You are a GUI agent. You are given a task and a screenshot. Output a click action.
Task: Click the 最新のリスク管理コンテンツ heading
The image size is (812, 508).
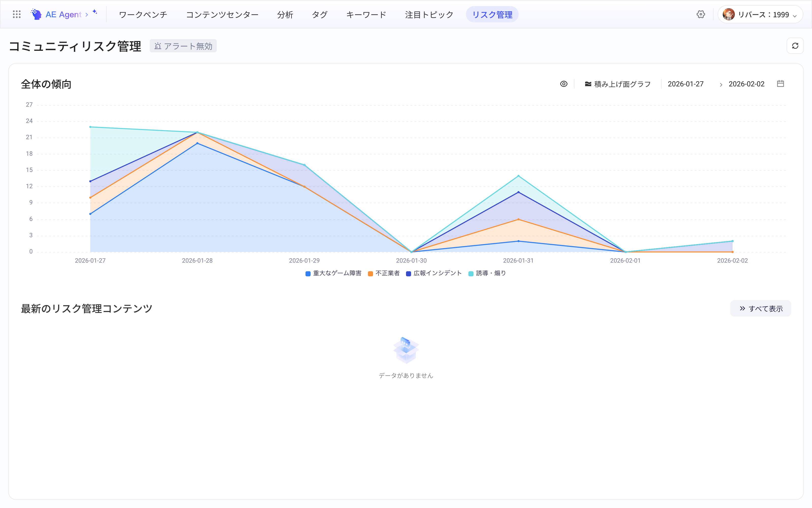point(87,308)
